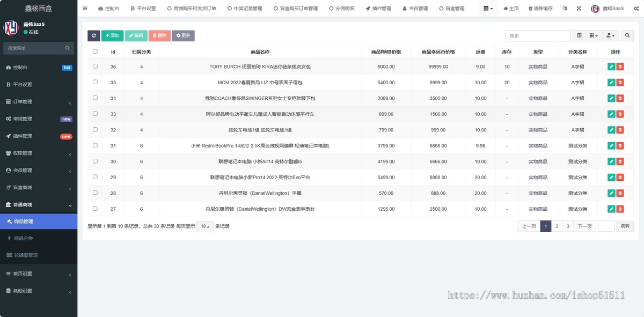The width and height of the screenshot is (644, 317).
Task: Edit the TORY BURCH product row
Action: point(611,67)
